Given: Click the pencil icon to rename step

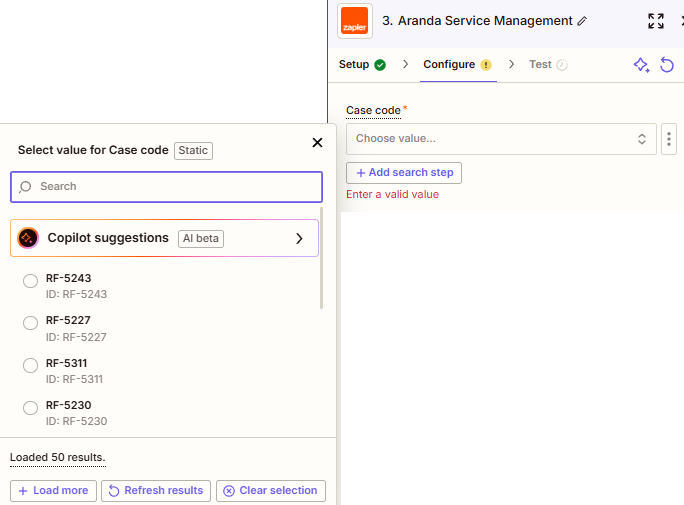Looking at the screenshot, I should [x=583, y=21].
